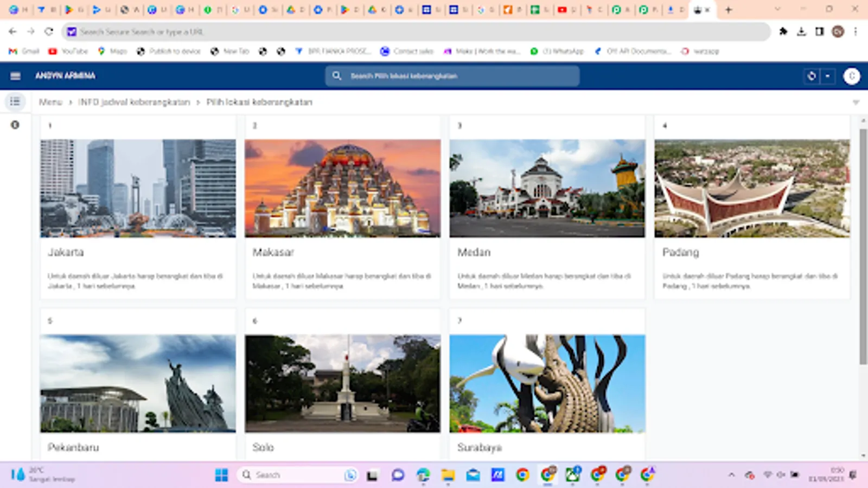This screenshot has height=488, width=868.
Task: Click the info icon in left sidebar
Action: pyautogui.click(x=15, y=125)
